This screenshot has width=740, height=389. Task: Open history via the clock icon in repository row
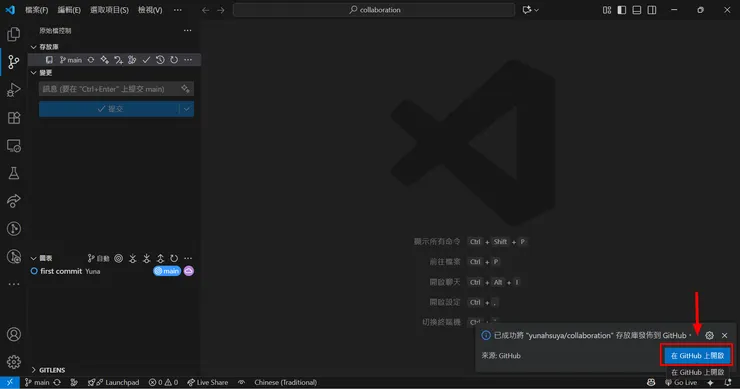pyautogui.click(x=160, y=60)
